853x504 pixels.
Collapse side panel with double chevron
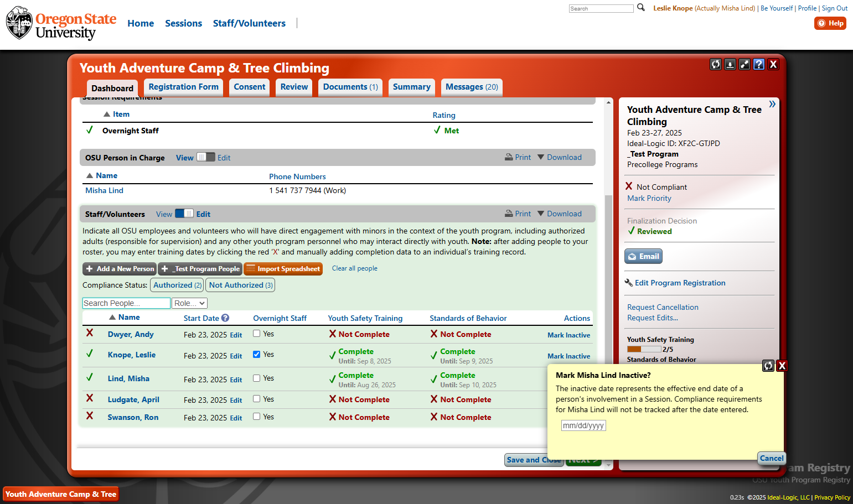(x=772, y=104)
